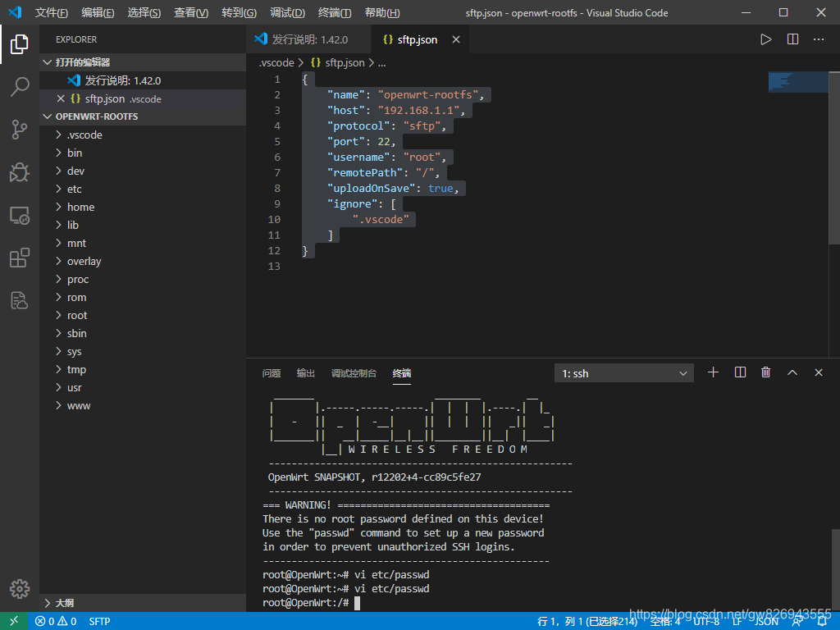Open the Debug view icon
This screenshot has height=630, width=840.
pyautogui.click(x=20, y=172)
